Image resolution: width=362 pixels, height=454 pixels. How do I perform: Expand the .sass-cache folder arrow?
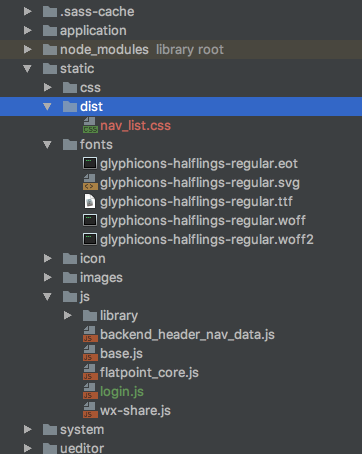[28, 11]
